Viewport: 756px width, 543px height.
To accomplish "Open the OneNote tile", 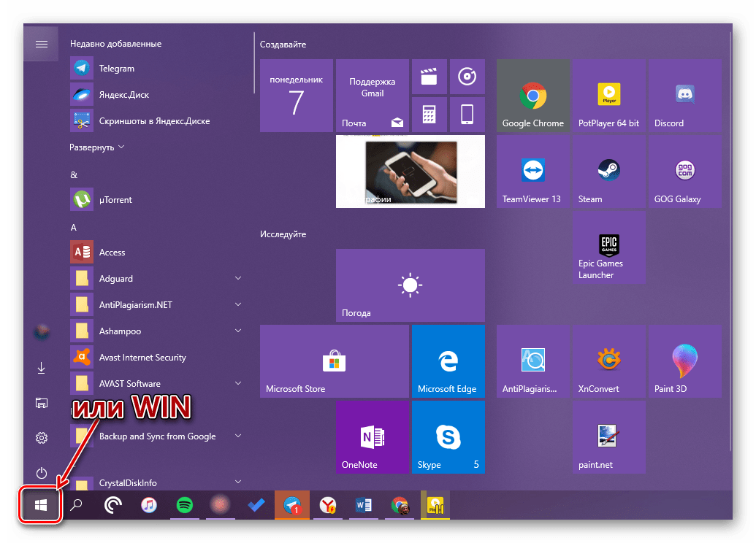I will click(373, 437).
